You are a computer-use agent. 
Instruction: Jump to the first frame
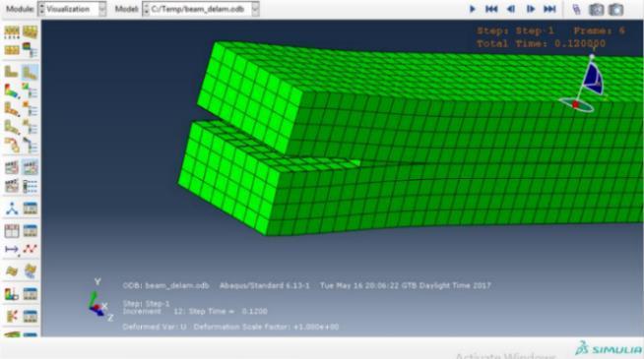(x=491, y=9)
